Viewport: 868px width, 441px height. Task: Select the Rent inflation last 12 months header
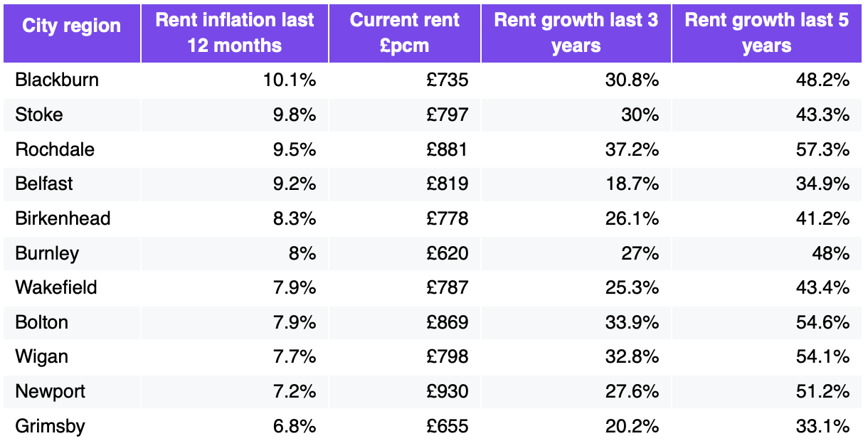pos(235,32)
